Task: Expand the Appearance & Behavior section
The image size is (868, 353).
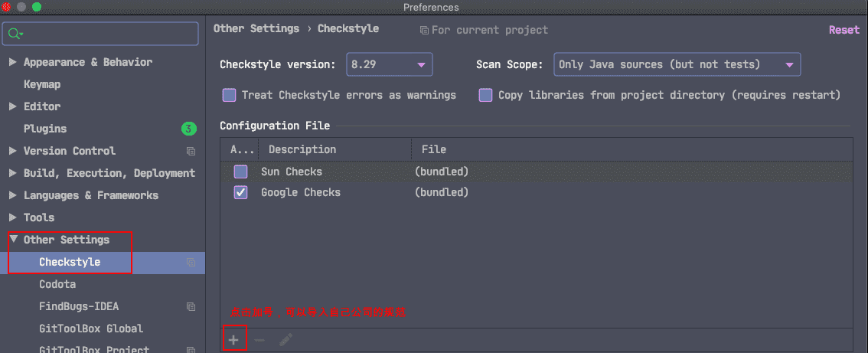Action: point(13,62)
